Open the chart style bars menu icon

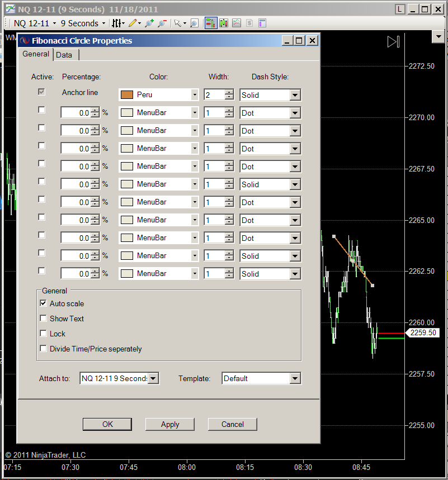(x=116, y=23)
